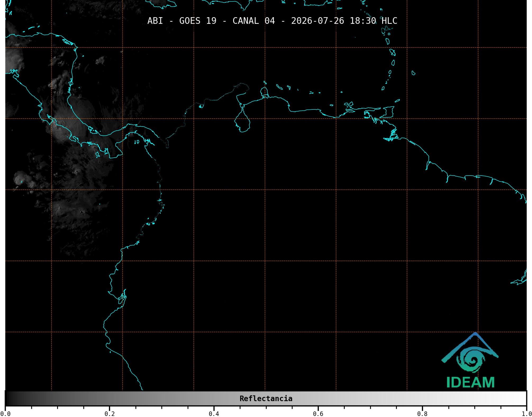Screen dimensions: 532x417
Task: Click the IDEAM logo
Action: coord(470,360)
